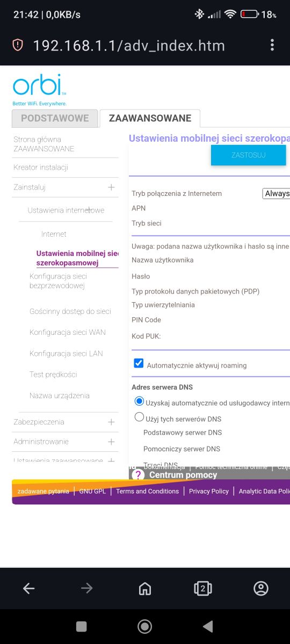Select Uzyskaj automatycznie DNS radio button

click(x=140, y=401)
